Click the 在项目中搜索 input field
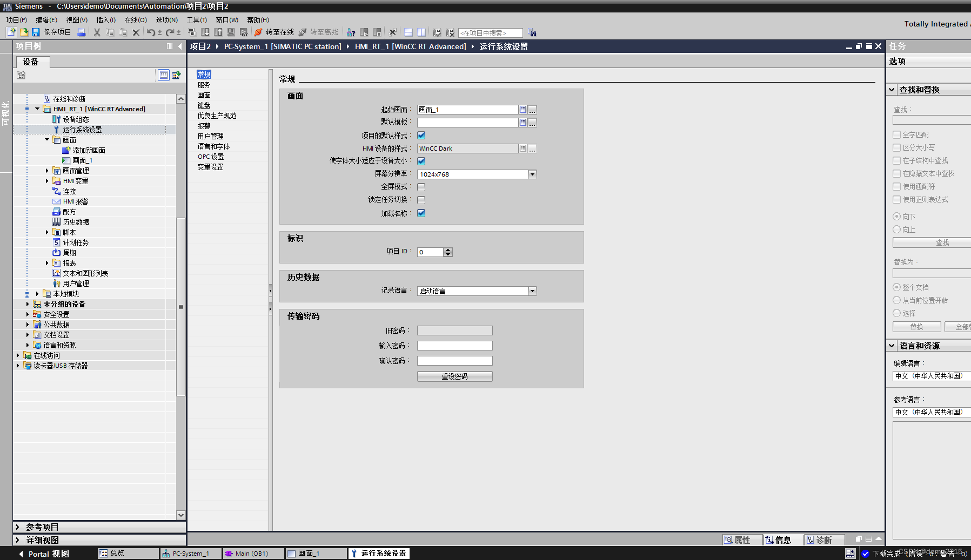This screenshot has height=560, width=971. pyautogui.click(x=489, y=32)
